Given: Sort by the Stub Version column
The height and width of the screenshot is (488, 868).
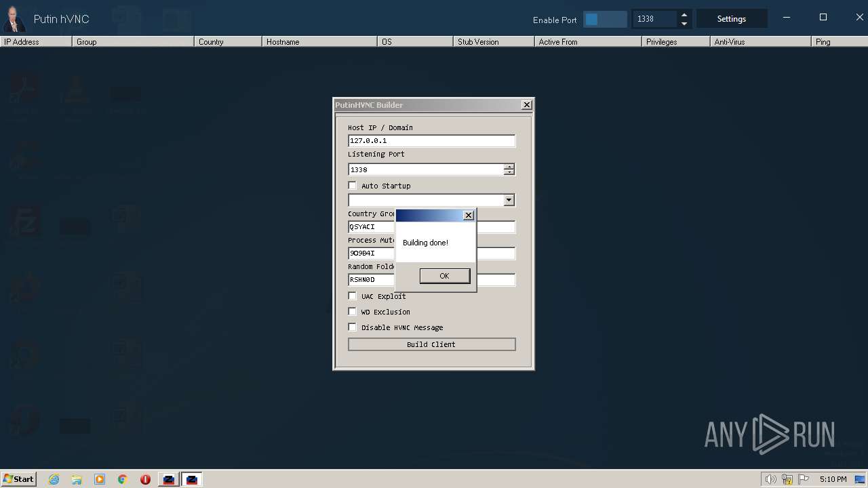Looking at the screenshot, I should click(494, 41).
